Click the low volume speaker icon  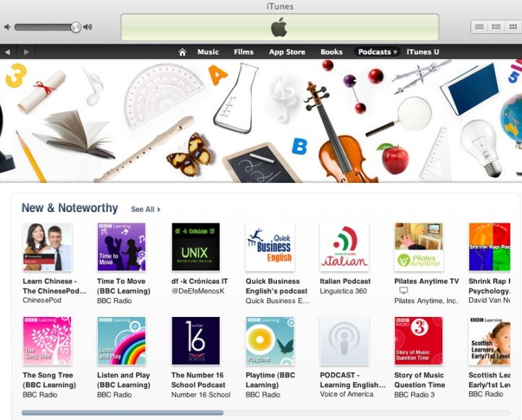click(x=7, y=27)
